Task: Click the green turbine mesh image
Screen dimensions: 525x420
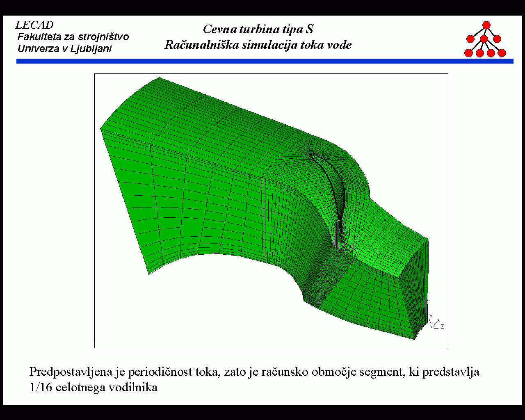Action: tap(265, 208)
